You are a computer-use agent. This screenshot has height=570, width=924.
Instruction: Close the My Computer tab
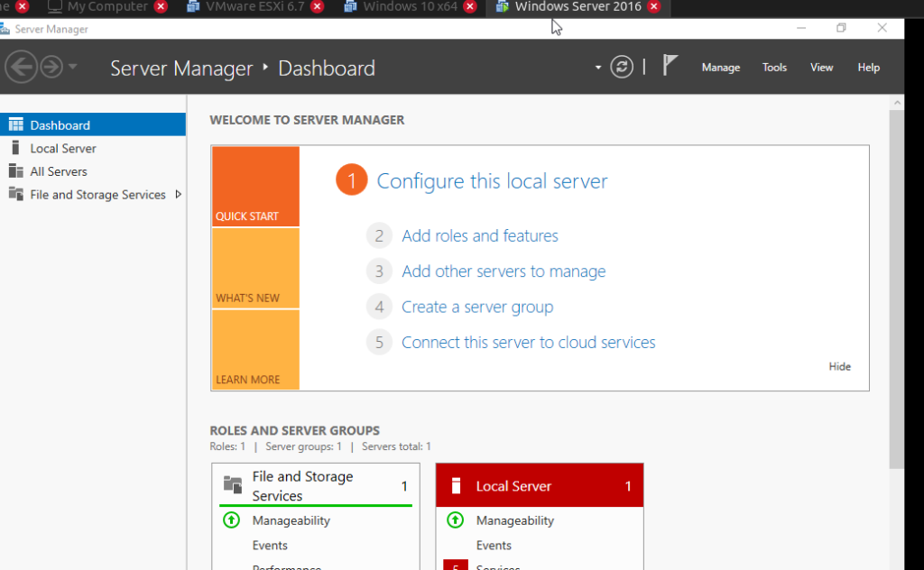click(x=161, y=6)
